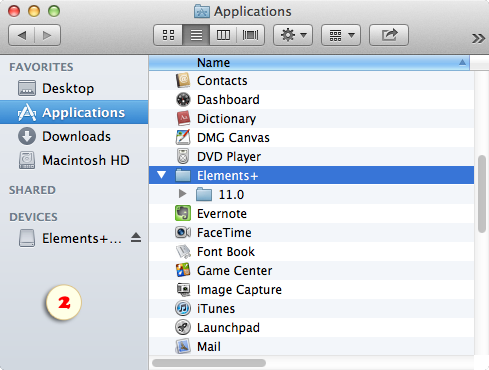This screenshot has height=370, width=489.
Task: Go forward with the right arrow button
Action: (x=47, y=35)
